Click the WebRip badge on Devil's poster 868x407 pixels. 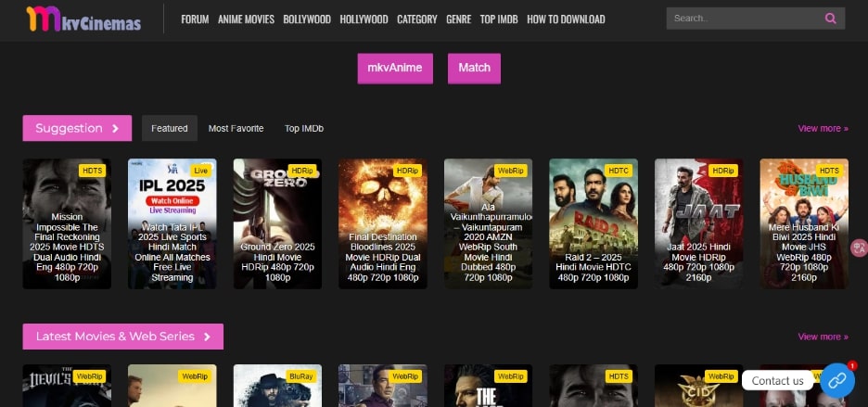tap(89, 376)
